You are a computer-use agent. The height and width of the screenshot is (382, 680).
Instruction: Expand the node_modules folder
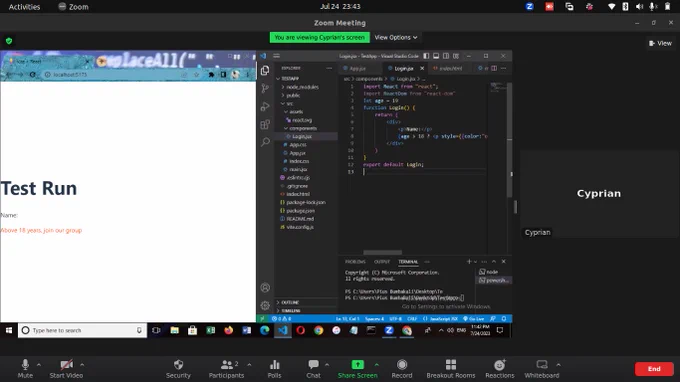pyautogui.click(x=302, y=87)
